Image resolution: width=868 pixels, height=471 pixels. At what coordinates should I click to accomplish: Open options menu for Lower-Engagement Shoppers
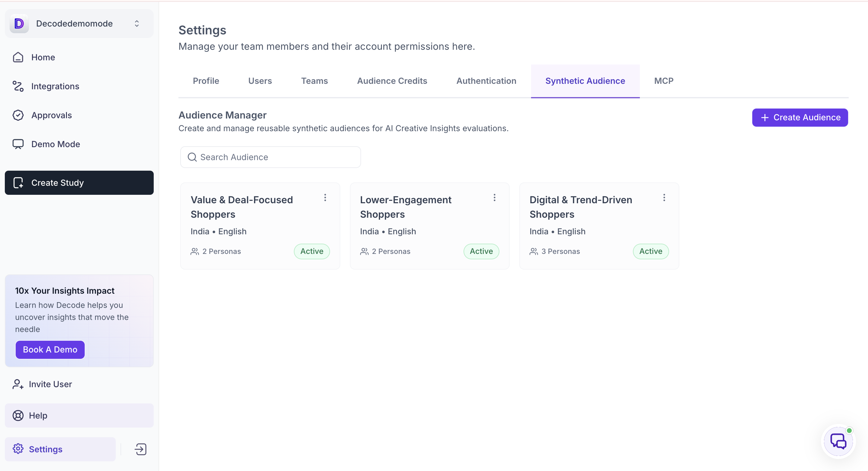pyautogui.click(x=494, y=198)
